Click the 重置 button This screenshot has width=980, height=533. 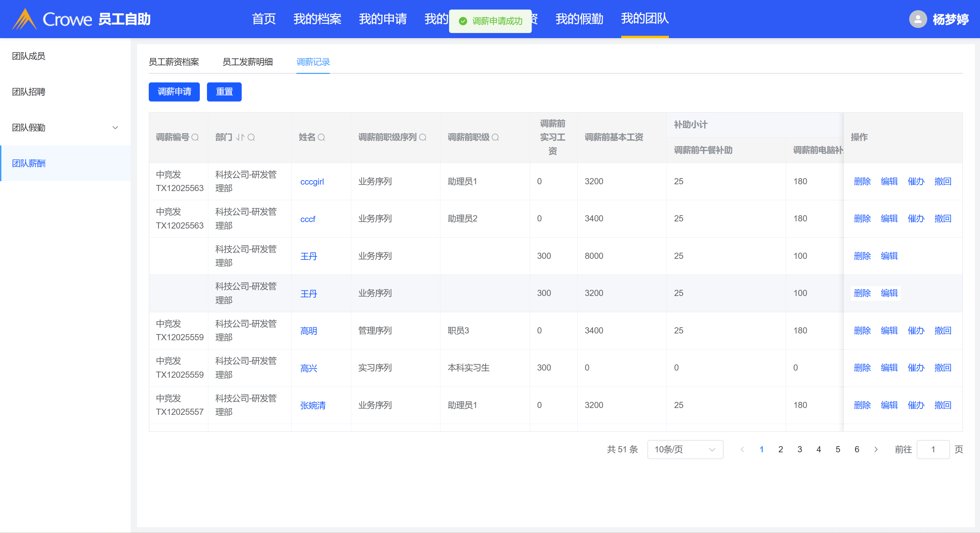224,92
